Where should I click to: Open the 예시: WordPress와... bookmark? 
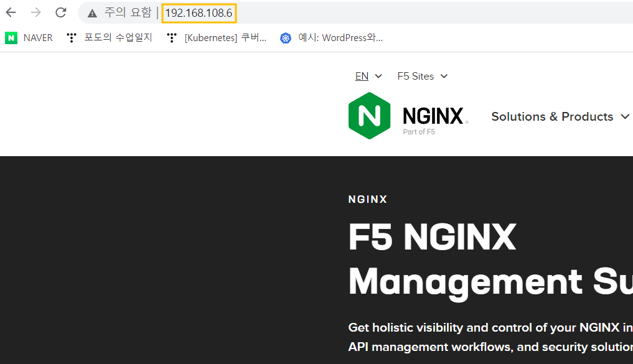click(331, 37)
